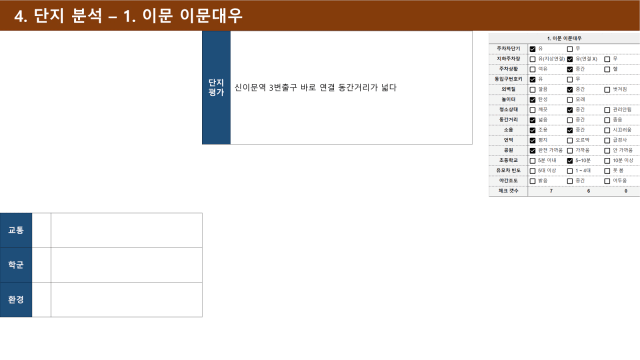The height and width of the screenshot is (360, 640).
Task: Check 공원 안 가까움 checkbox
Action: pos(607,151)
